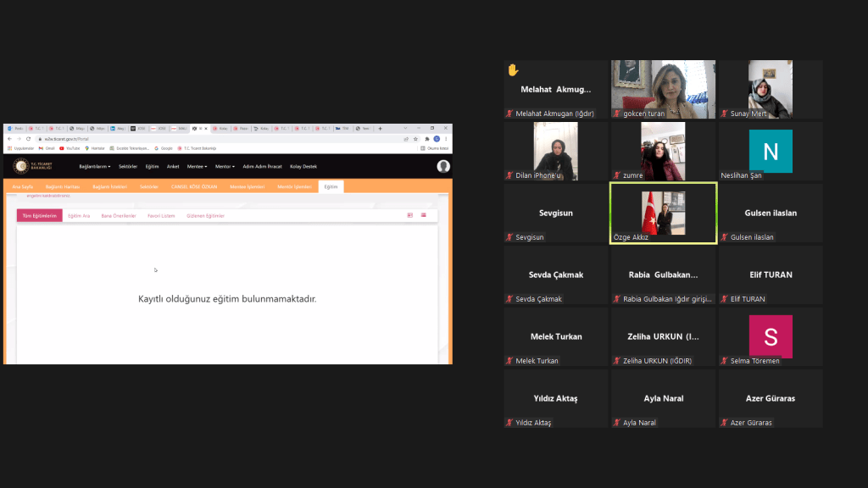
Task: Open a new browser tab
Action: point(380,129)
